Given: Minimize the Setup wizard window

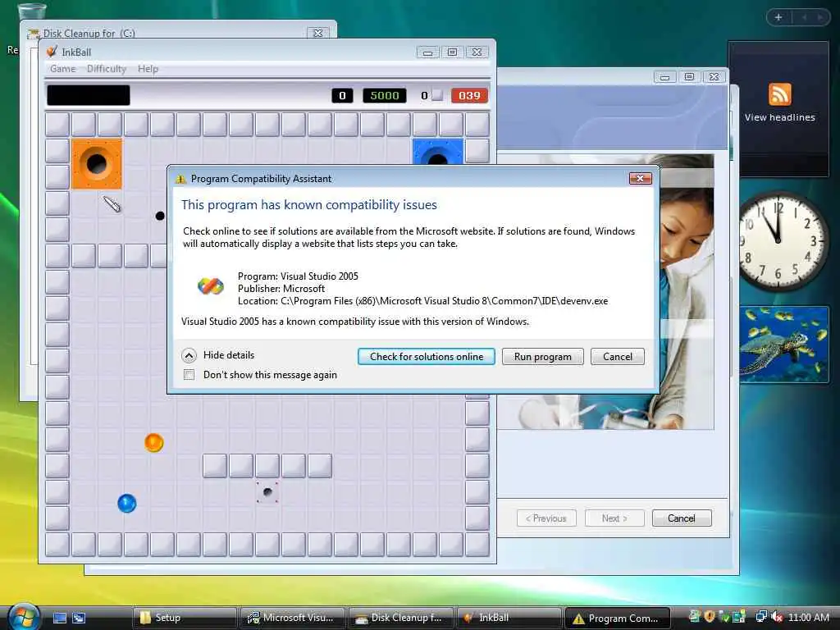Looking at the screenshot, I should click(664, 76).
